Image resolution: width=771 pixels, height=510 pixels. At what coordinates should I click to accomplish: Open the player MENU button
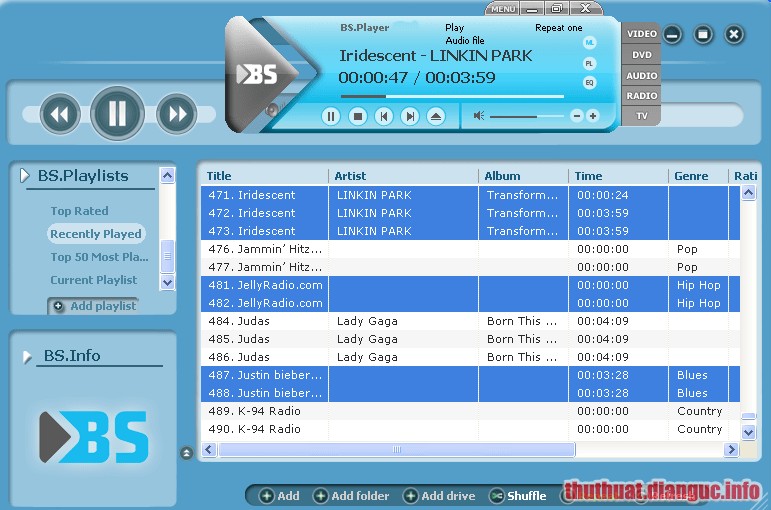point(503,9)
